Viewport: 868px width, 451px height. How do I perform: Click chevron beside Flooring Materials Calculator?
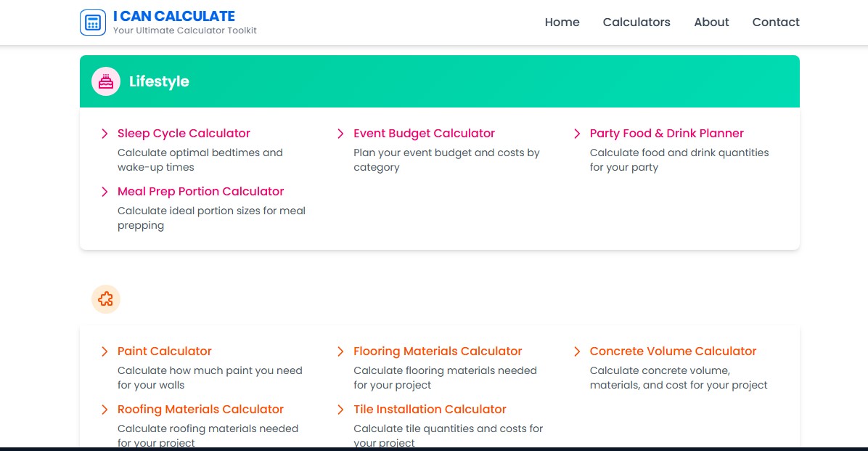point(340,352)
